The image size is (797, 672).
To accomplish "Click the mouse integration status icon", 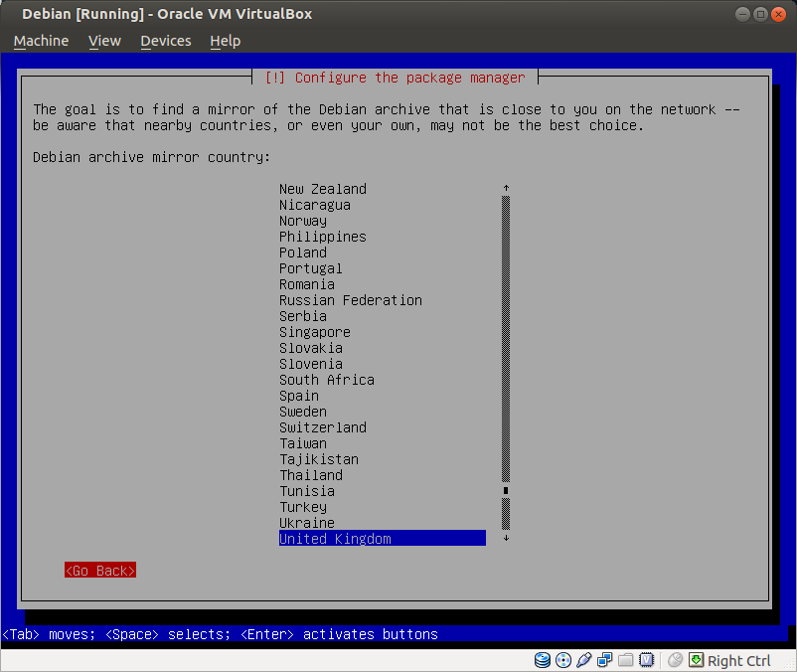I will pyautogui.click(x=676, y=660).
